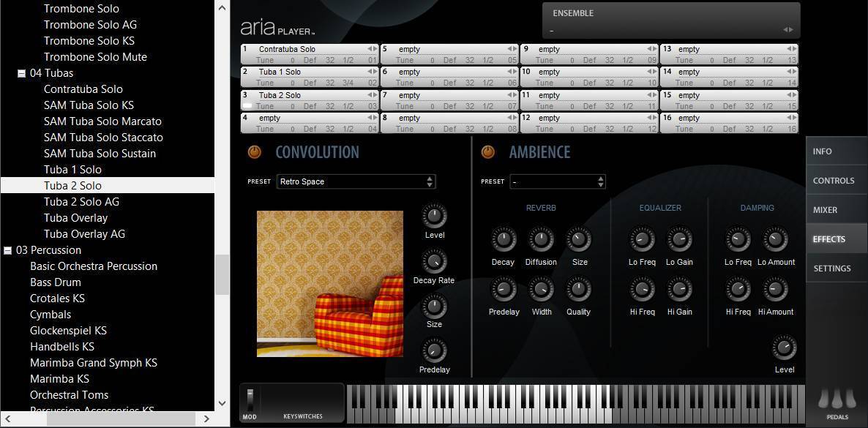
Task: Collapse the 04 Tubas tree folder
Action: point(21,73)
